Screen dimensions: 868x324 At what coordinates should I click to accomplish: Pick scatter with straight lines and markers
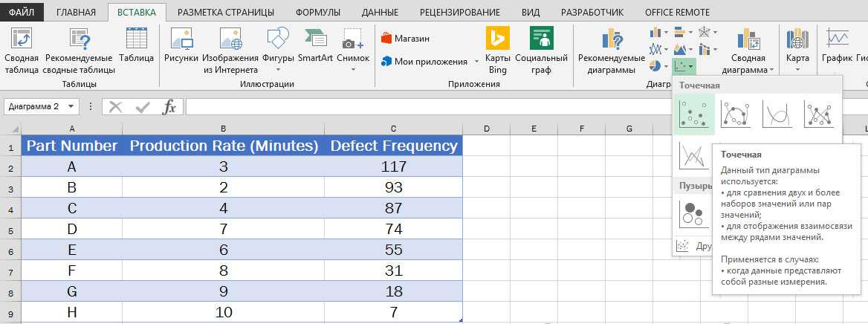click(x=819, y=114)
